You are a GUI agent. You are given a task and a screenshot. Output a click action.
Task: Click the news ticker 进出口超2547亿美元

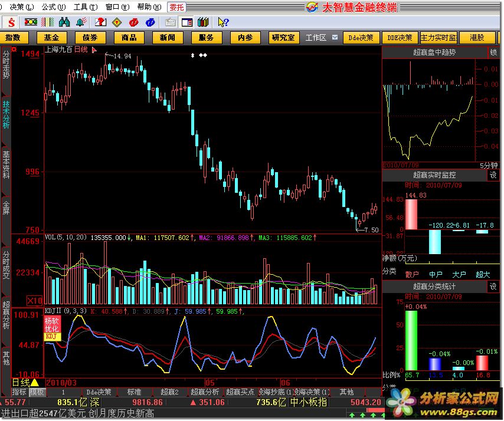coord(44,413)
